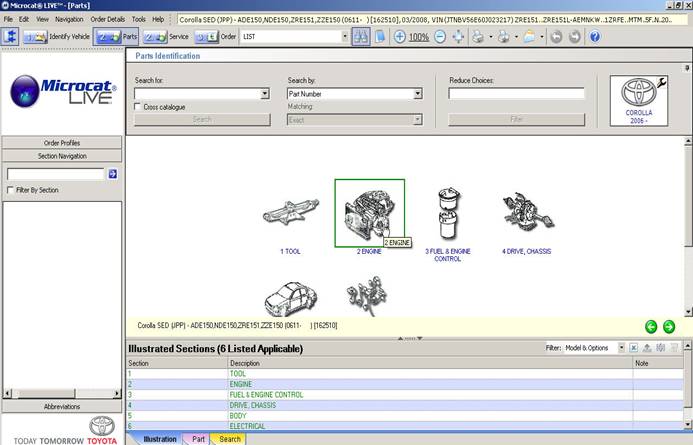The width and height of the screenshot is (693, 445).
Task: Click the illustration pane vertical scrollbar
Action: (x=688, y=227)
